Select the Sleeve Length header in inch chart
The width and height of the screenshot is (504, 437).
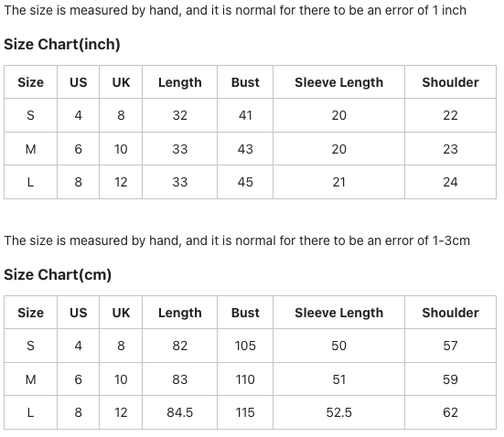pos(339,82)
